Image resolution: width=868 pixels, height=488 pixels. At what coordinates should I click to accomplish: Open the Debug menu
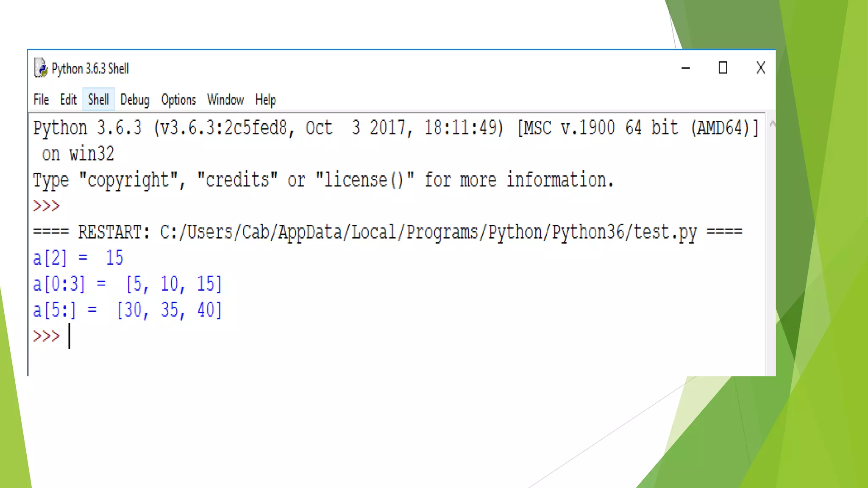135,100
